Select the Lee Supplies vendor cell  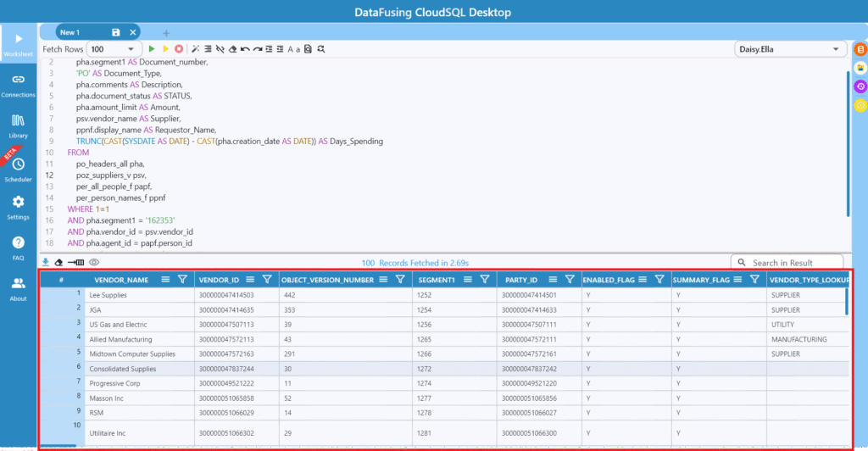[140, 295]
